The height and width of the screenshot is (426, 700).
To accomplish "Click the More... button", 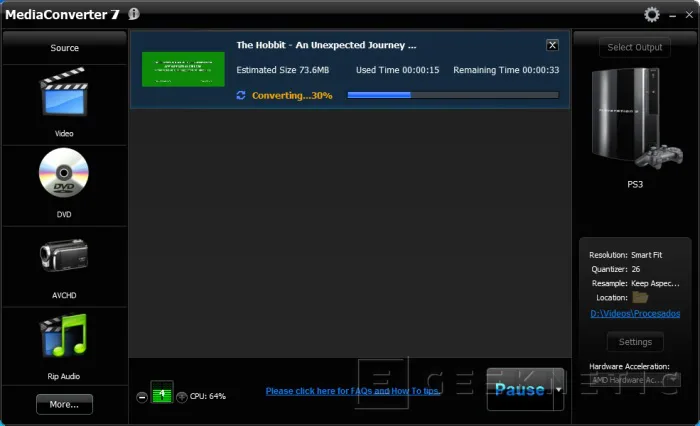I will (x=64, y=404).
